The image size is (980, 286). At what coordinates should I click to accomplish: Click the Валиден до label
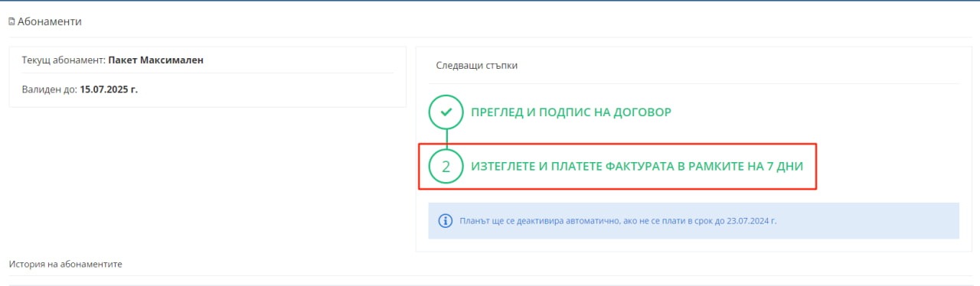50,89
